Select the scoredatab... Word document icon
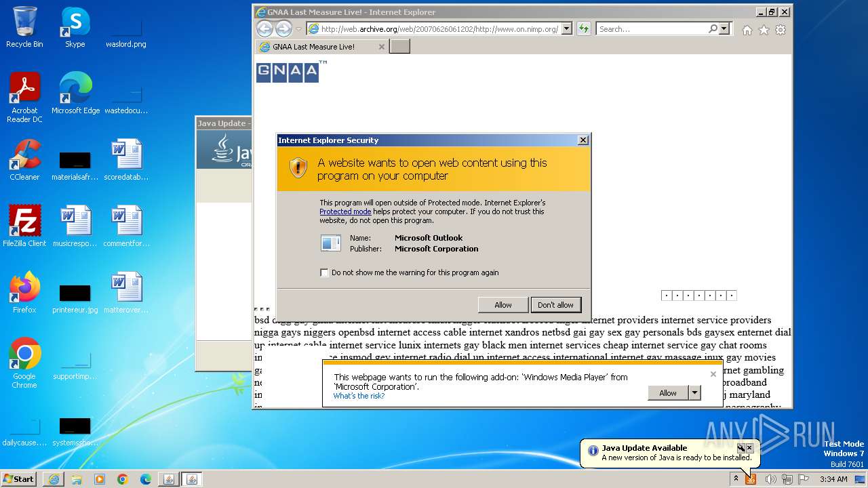 coord(126,160)
